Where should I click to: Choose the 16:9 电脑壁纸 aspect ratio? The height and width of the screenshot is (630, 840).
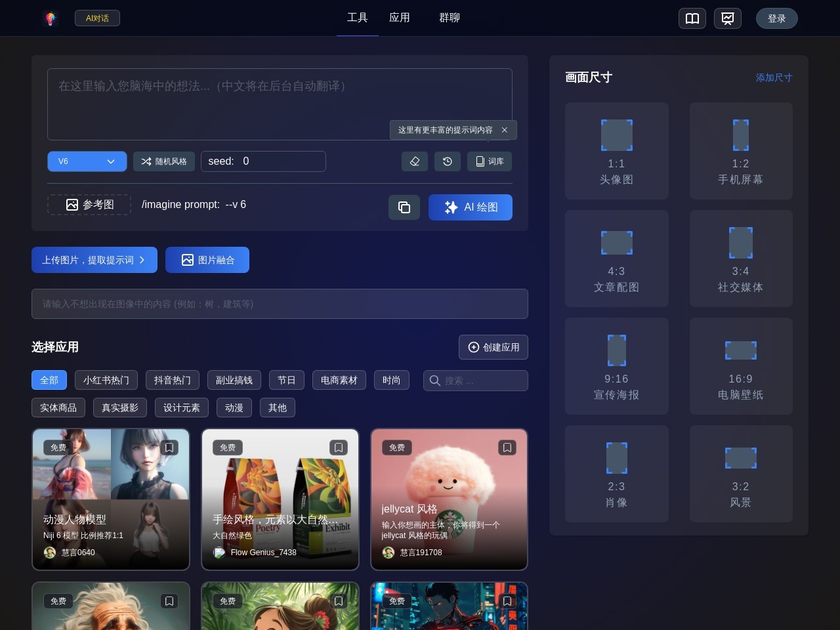tap(740, 366)
